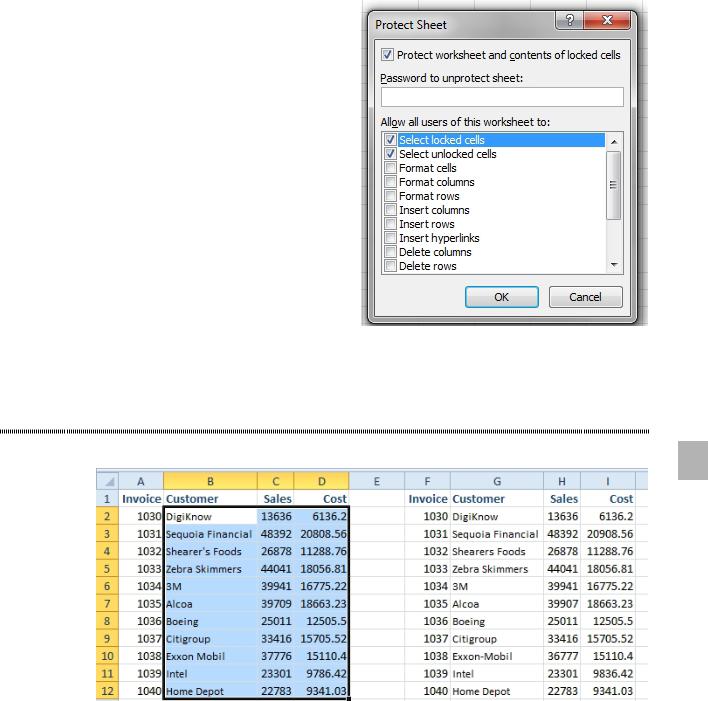Click Citigroup in column B
708x701 pixels.
tap(210, 639)
